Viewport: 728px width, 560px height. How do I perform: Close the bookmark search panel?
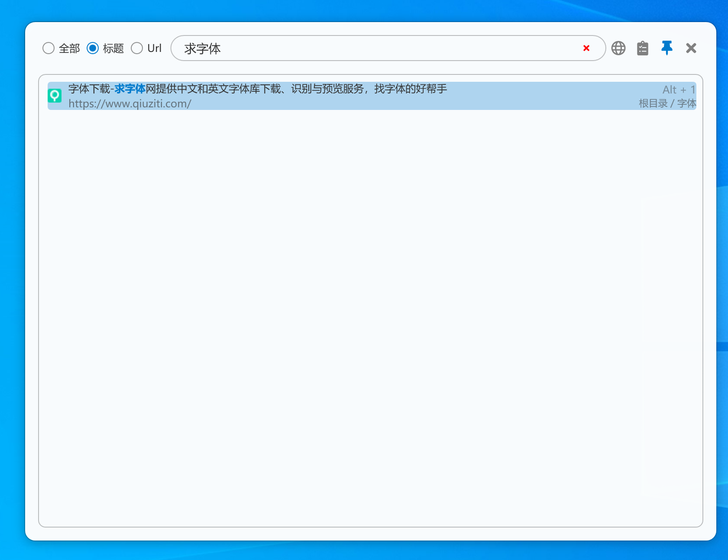click(x=691, y=48)
